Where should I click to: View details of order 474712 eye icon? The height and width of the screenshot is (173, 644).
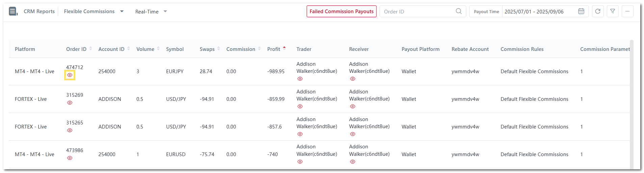pos(70,75)
